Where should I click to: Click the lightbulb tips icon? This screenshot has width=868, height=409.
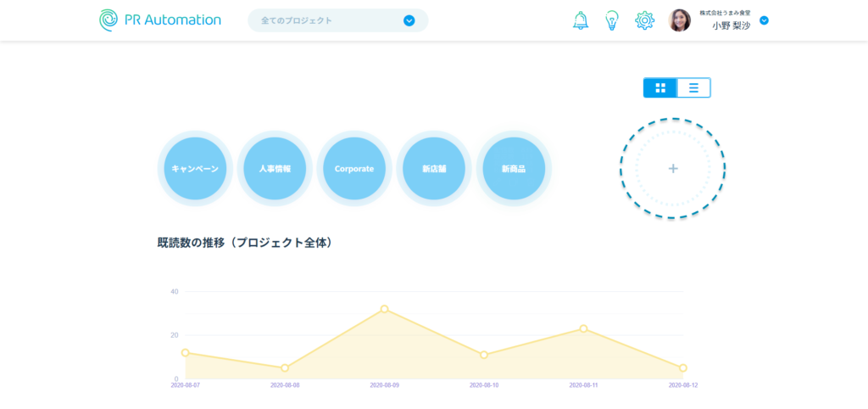pyautogui.click(x=612, y=20)
